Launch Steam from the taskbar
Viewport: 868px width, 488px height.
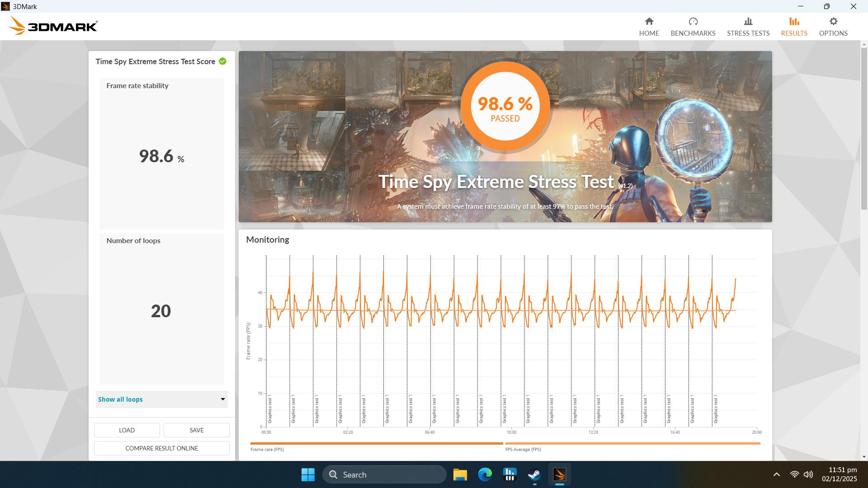pos(534,474)
